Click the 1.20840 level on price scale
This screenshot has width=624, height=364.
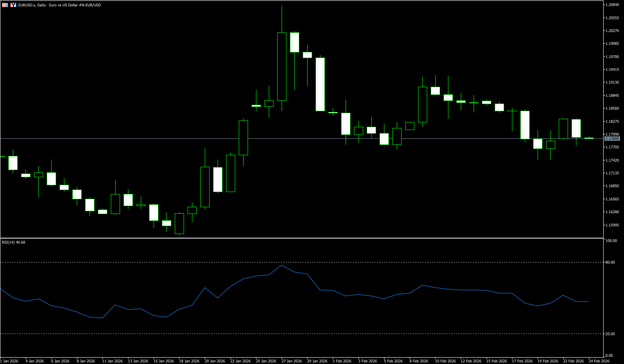tap(612, 5)
